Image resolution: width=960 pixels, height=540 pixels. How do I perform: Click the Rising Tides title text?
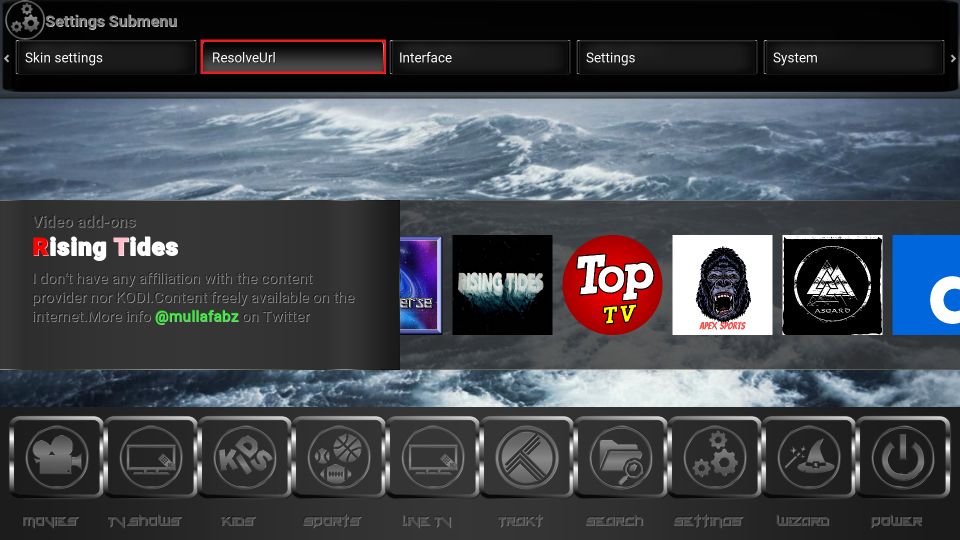point(105,247)
